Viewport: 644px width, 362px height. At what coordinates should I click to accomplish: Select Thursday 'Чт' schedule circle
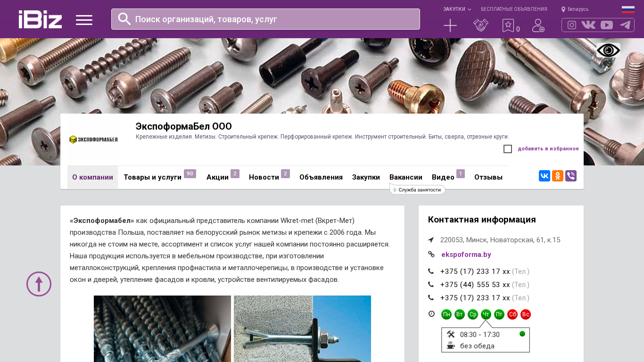click(486, 314)
